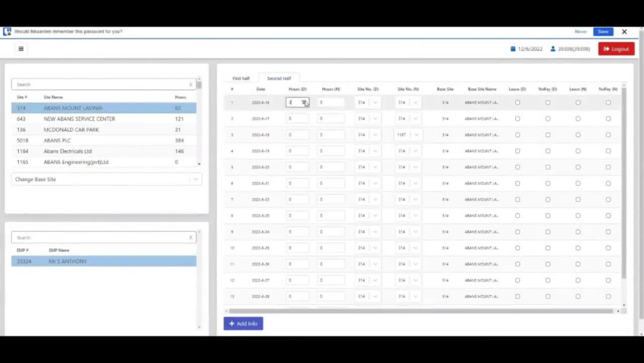This screenshot has height=363, width=644.
Task: Click the Base Site Name column header
Action: pos(482,89)
